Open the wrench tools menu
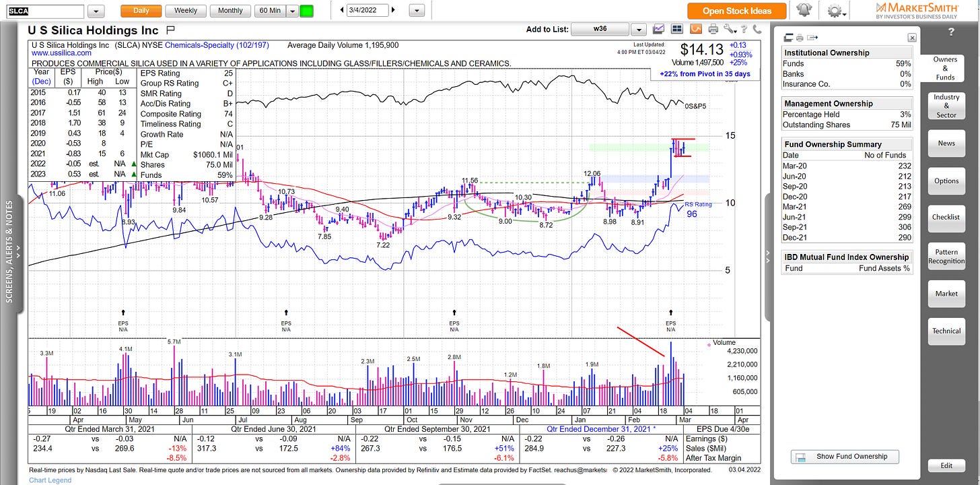The image size is (980, 485). tap(730, 29)
